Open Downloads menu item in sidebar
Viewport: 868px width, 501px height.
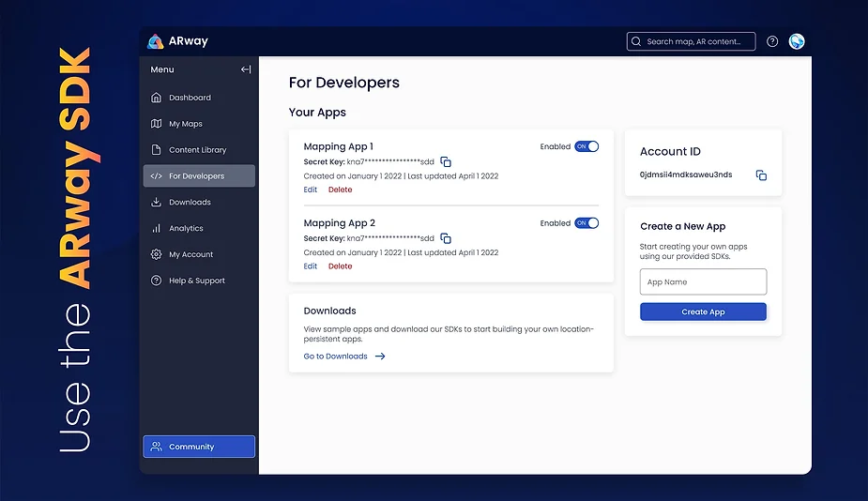(x=199, y=202)
